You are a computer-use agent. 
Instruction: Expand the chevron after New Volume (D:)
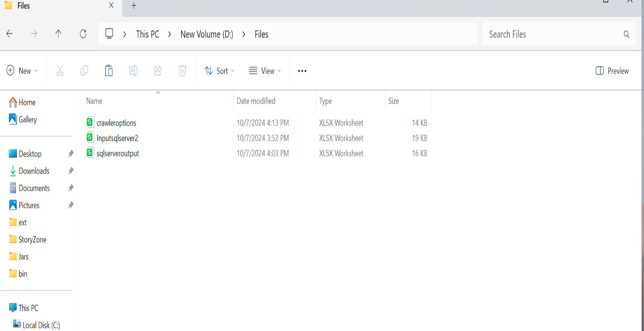(244, 34)
